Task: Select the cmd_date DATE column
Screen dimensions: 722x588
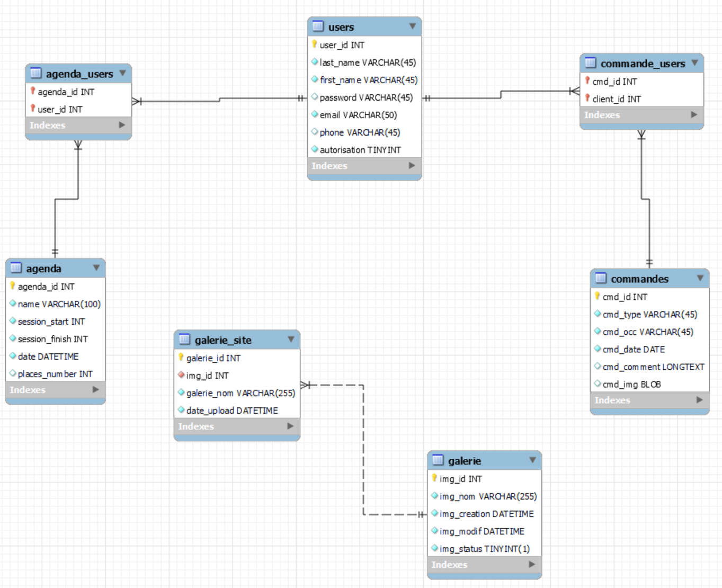Action: click(649, 349)
